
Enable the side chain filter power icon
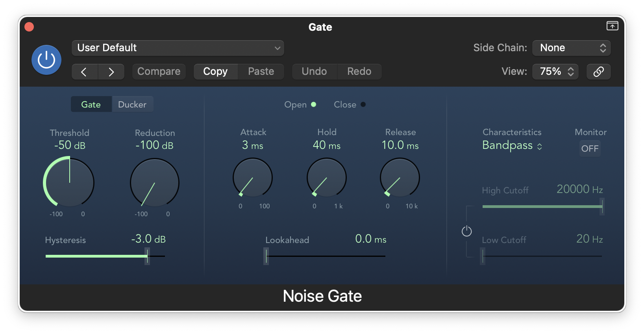pyautogui.click(x=466, y=231)
